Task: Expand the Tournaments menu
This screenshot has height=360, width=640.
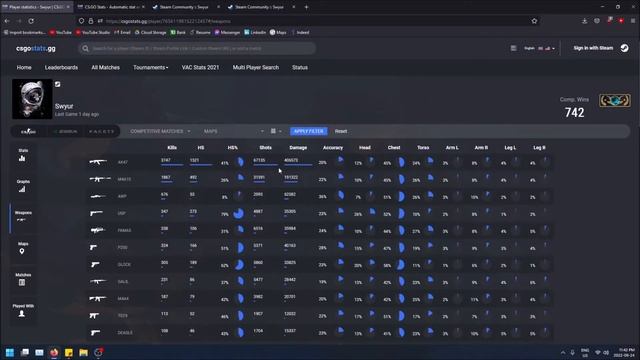Action: click(x=151, y=68)
